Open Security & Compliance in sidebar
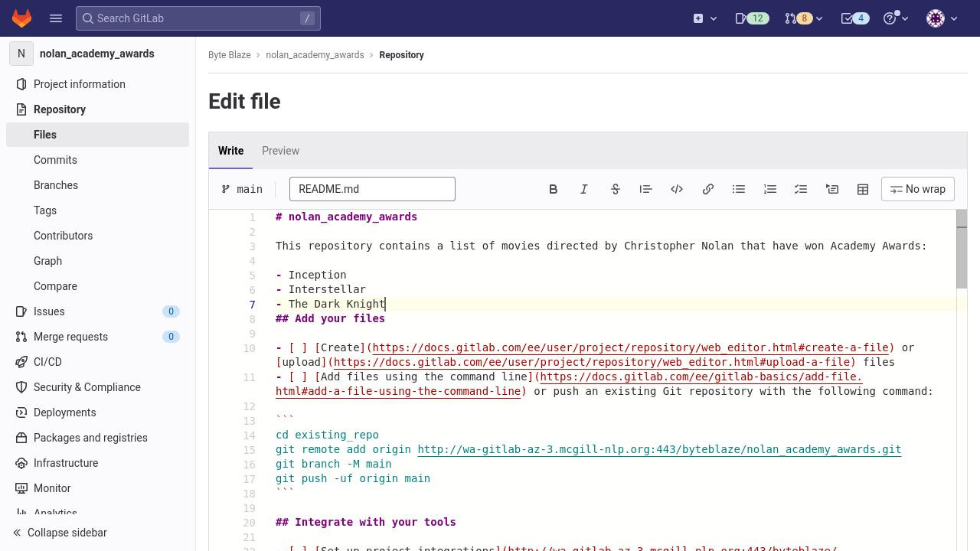This screenshot has height=551, width=980. click(x=97, y=387)
